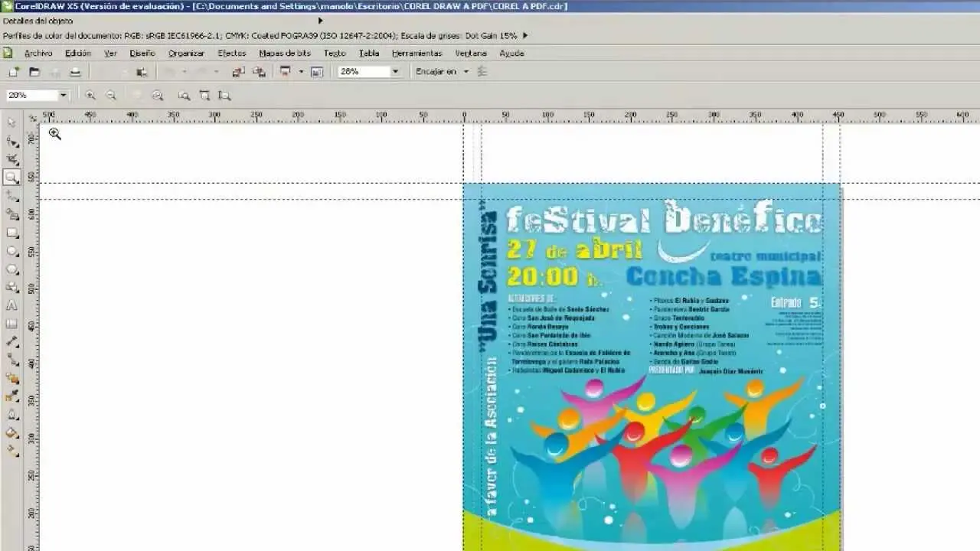Click the Zoom to page height icon
This screenshot has width=980, height=551.
point(224,96)
